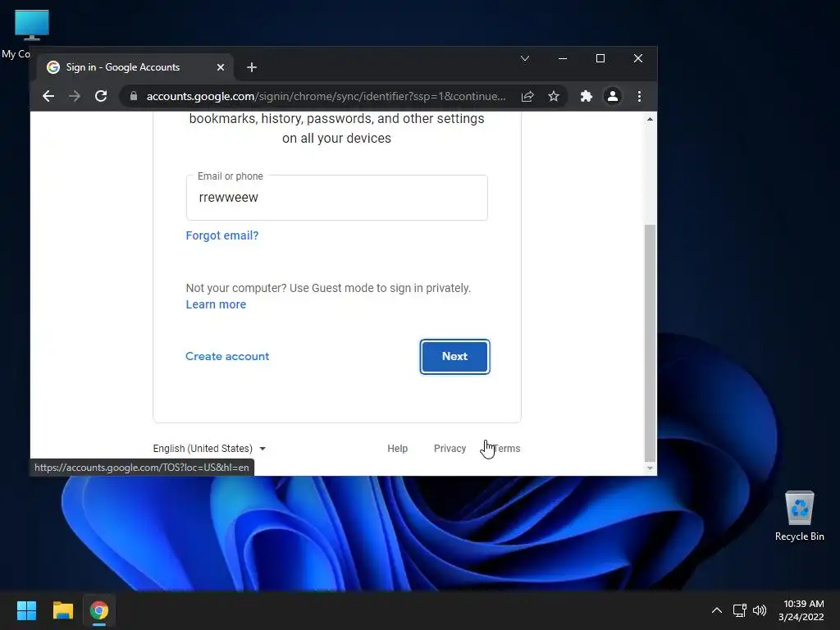Screen dimensions: 840x630
Task: Open Learn more about Guest mode
Action: pos(216,304)
